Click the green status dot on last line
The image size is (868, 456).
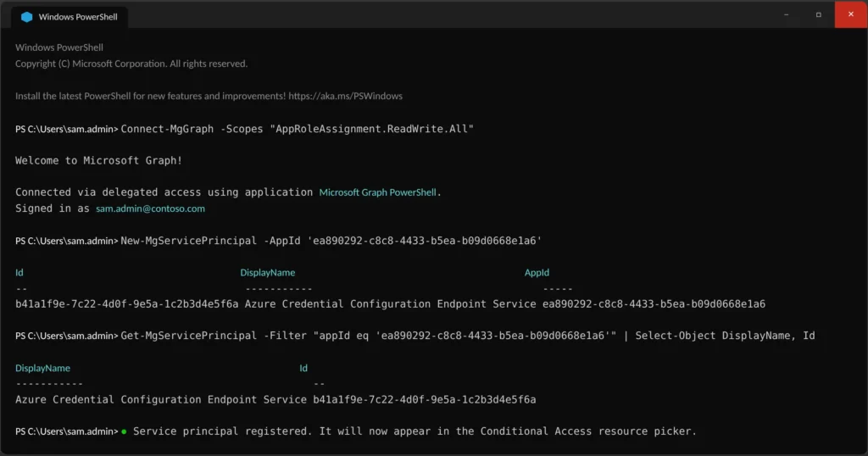pyautogui.click(x=124, y=431)
